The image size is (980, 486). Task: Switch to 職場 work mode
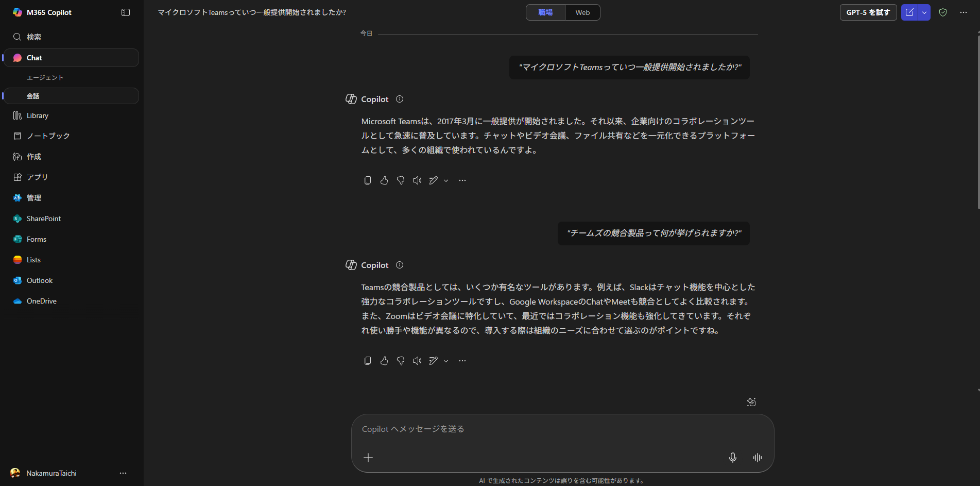pyautogui.click(x=545, y=12)
